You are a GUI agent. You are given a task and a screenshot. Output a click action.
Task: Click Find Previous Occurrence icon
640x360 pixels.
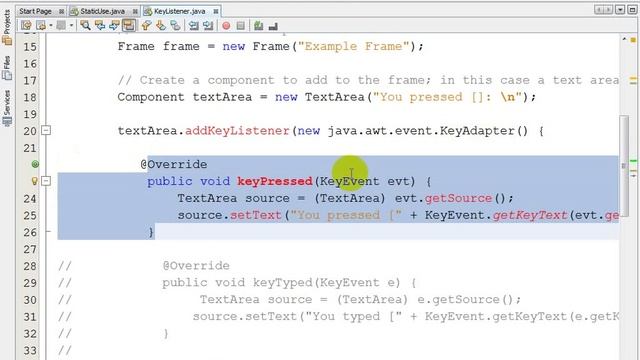coord(100,25)
